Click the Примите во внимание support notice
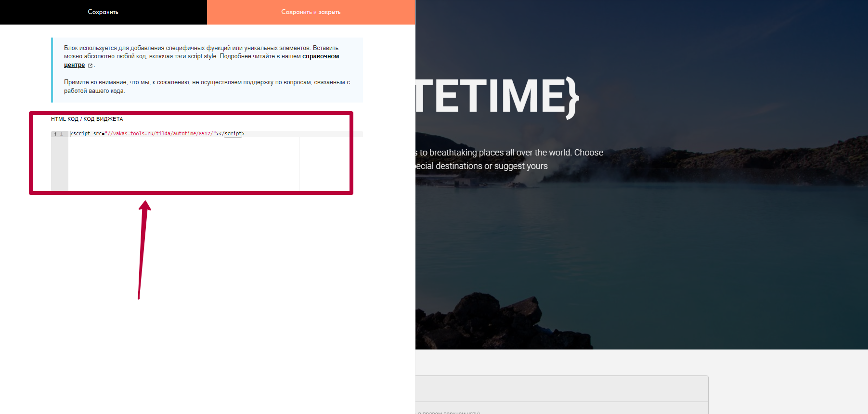 (x=207, y=87)
